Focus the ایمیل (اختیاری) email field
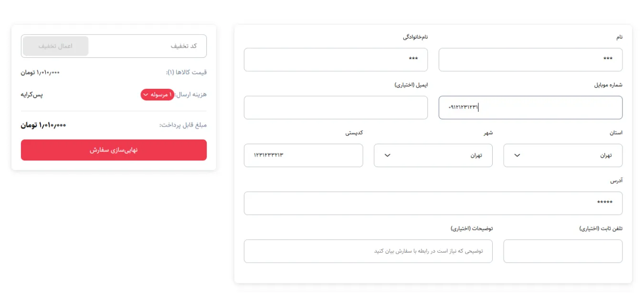 [x=335, y=107]
